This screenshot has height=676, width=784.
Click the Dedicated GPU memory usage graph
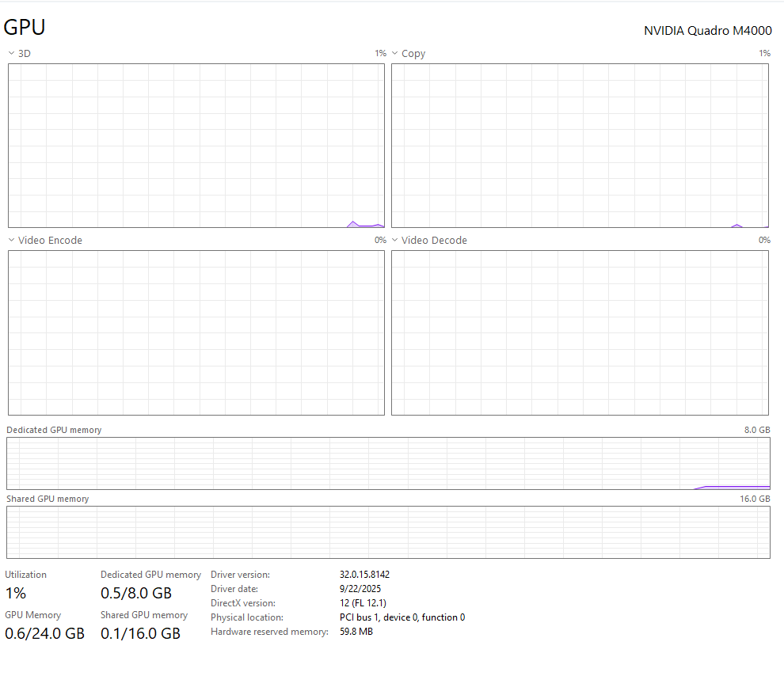coord(388,463)
